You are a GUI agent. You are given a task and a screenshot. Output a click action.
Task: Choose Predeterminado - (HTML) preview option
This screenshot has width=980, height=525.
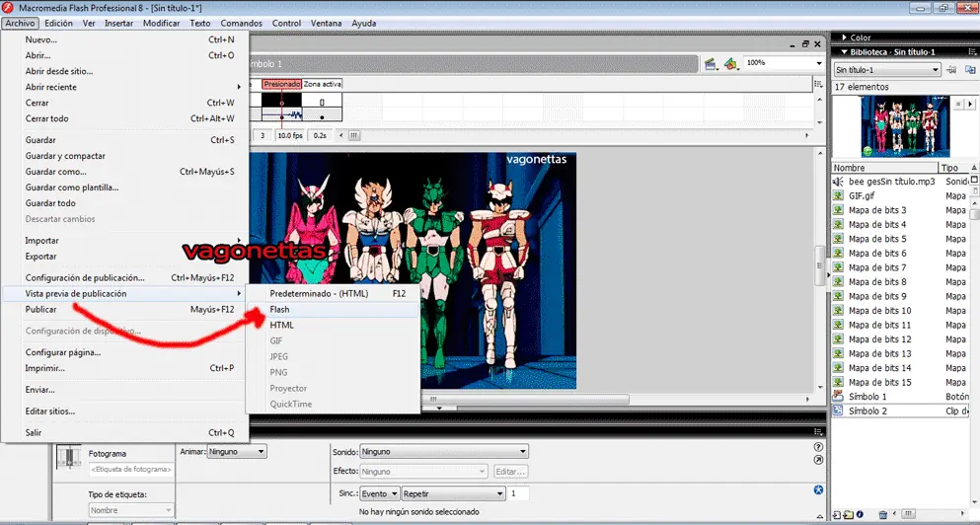click(x=333, y=294)
